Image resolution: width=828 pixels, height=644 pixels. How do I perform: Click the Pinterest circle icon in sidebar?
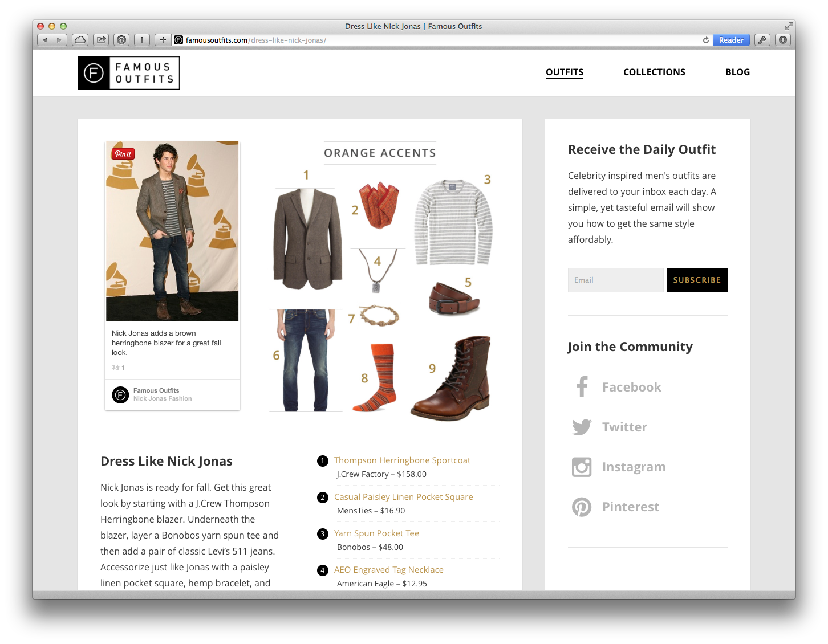click(x=582, y=507)
